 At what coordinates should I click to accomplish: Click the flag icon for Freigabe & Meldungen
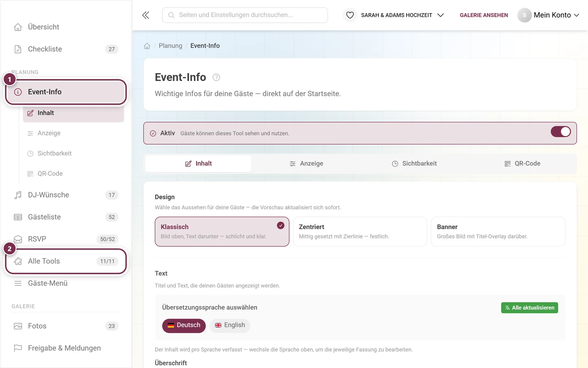click(18, 348)
